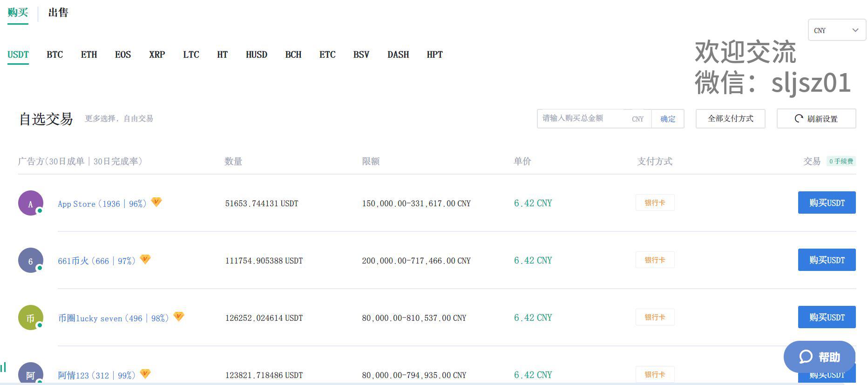
Task: Confirm amount with 确定 button
Action: [668, 119]
